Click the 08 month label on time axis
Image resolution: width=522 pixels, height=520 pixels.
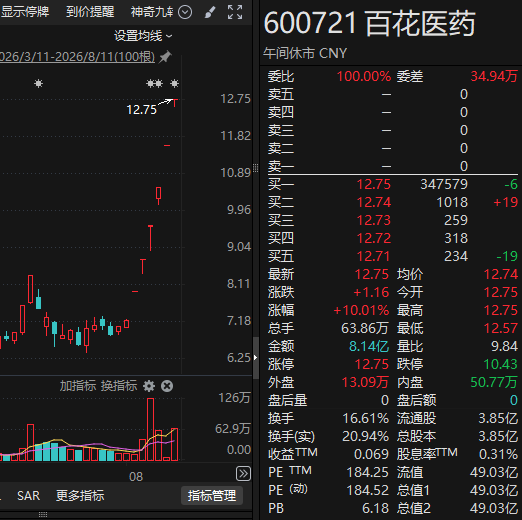tap(136, 477)
